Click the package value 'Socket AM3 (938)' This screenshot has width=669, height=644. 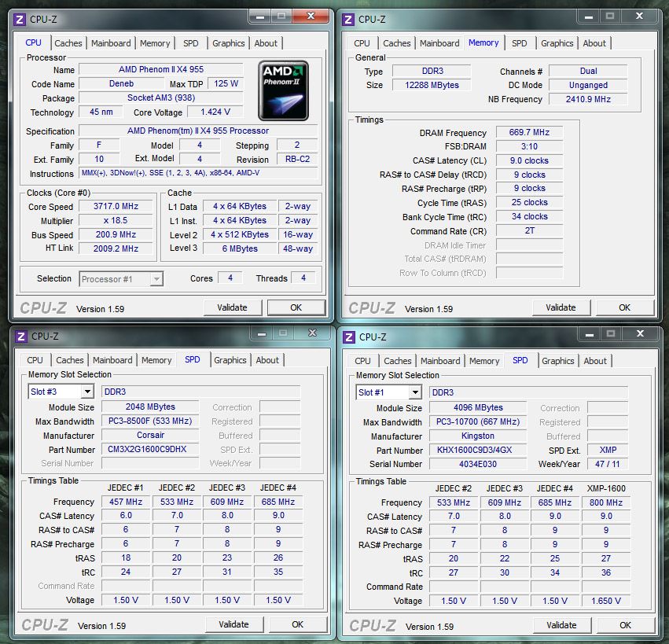161,98
